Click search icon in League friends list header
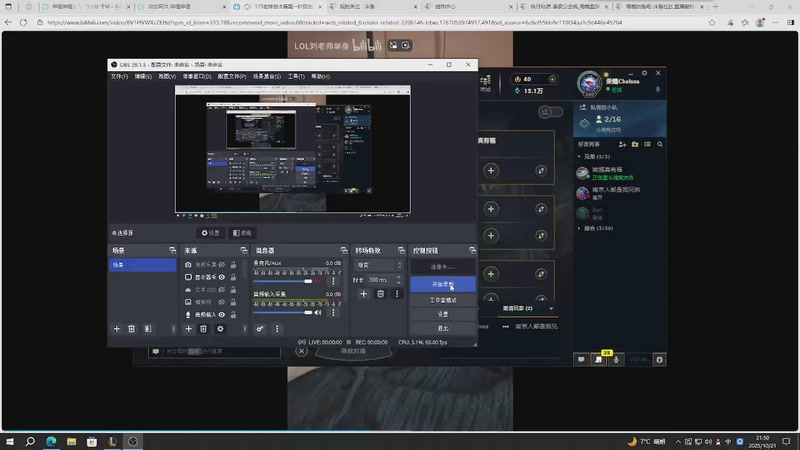800x450 pixels. click(660, 144)
